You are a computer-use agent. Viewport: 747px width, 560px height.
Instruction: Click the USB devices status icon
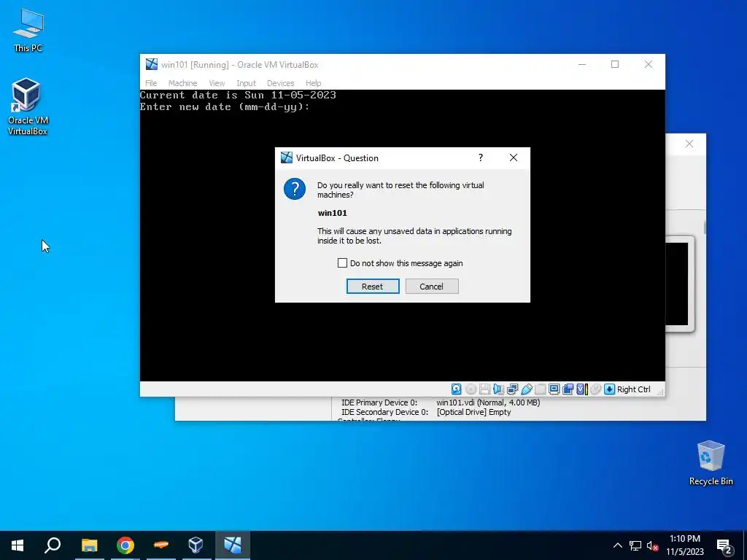(526, 389)
